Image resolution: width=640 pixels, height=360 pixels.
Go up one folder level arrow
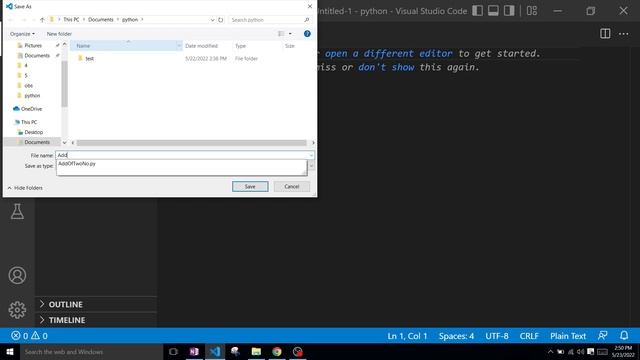pos(42,20)
